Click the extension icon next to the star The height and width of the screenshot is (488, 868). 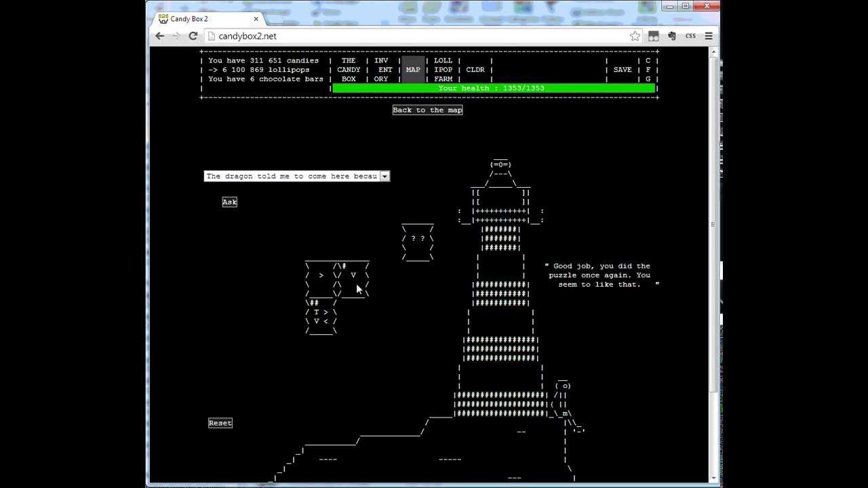tap(654, 36)
